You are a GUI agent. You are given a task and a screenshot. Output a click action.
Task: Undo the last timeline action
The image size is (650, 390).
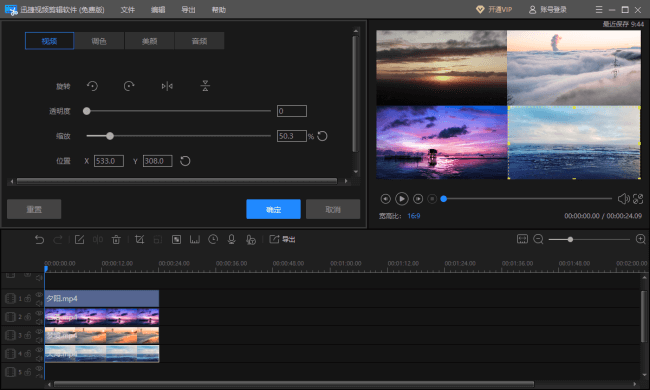[x=39, y=240]
